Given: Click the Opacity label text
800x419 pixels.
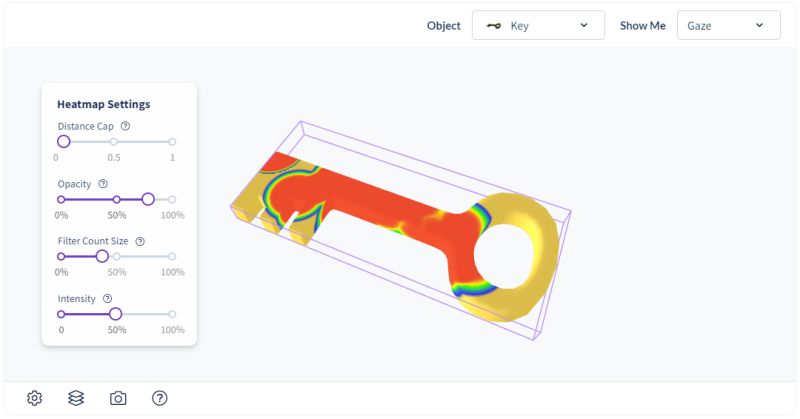Looking at the screenshot, I should (74, 184).
